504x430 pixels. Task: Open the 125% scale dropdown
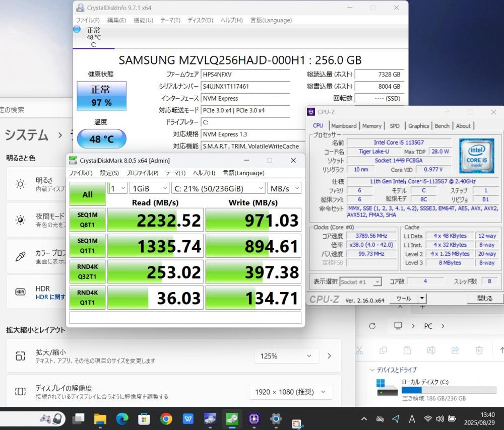(x=286, y=356)
